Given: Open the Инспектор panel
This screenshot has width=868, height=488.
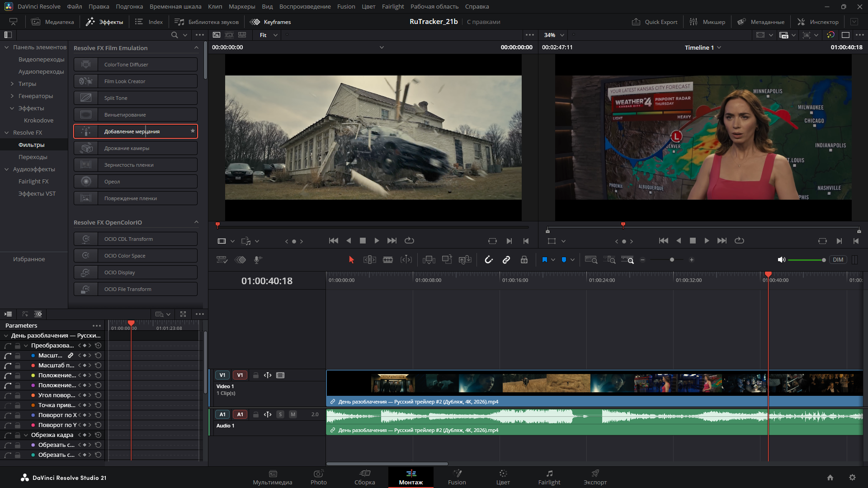Looking at the screenshot, I should point(818,22).
